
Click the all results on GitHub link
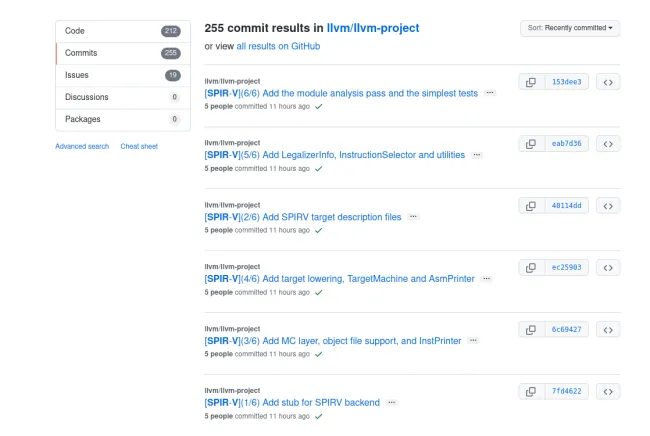(278, 46)
